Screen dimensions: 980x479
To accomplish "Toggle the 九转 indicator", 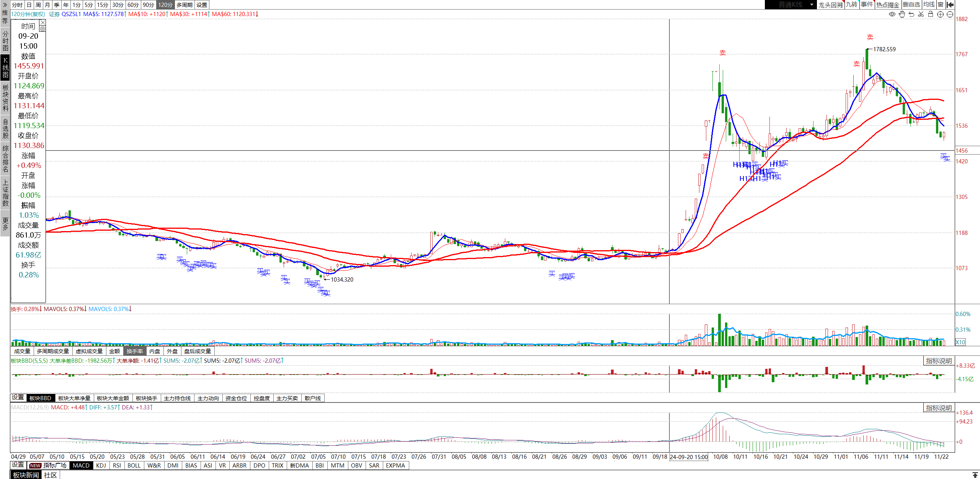I will (x=852, y=5).
